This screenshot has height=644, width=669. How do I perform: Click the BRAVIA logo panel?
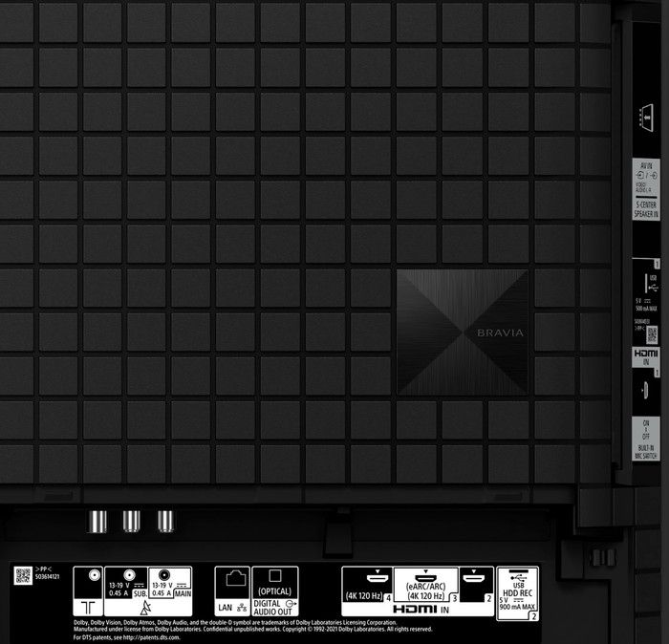point(462,332)
